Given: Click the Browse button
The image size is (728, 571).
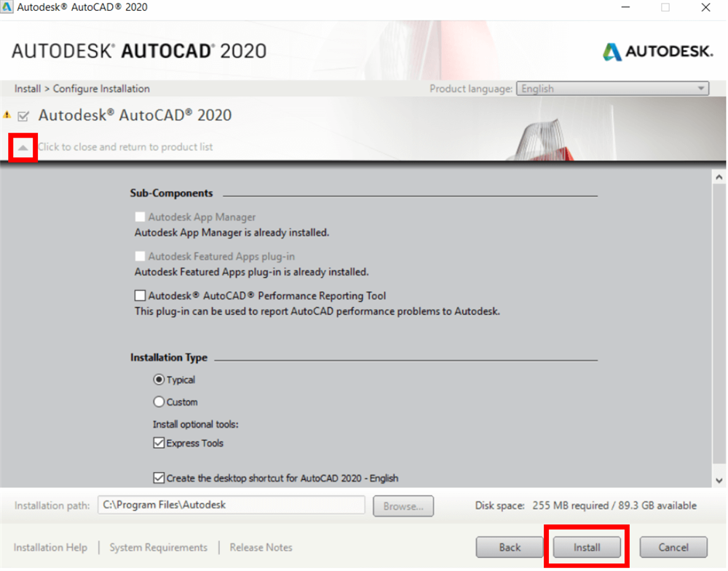Looking at the screenshot, I should 403,506.
